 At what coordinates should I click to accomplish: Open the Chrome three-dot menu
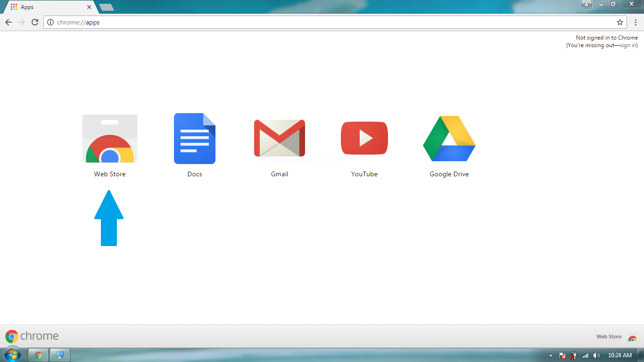[x=636, y=22]
